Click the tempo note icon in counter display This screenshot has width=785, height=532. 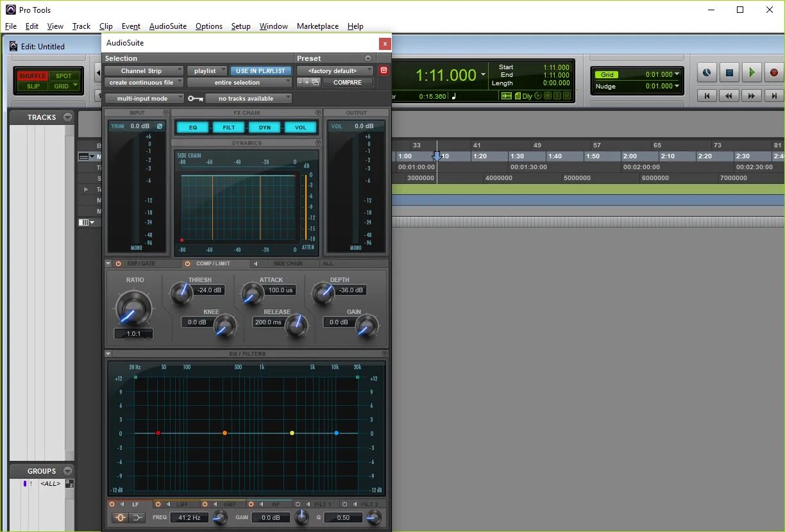coord(454,96)
